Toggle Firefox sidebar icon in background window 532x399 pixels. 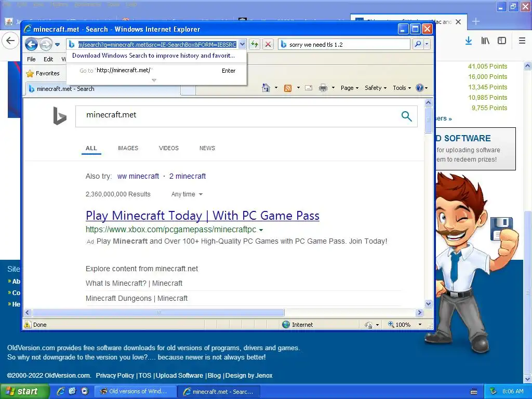(502, 41)
